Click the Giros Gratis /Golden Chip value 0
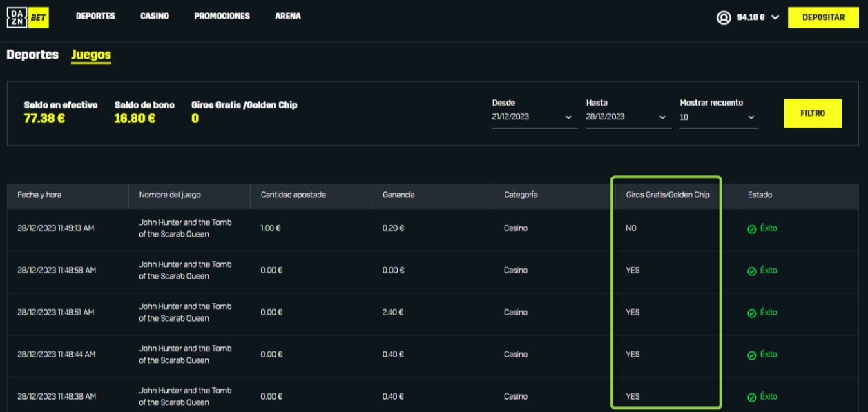Image resolution: width=868 pixels, height=412 pixels. point(195,119)
